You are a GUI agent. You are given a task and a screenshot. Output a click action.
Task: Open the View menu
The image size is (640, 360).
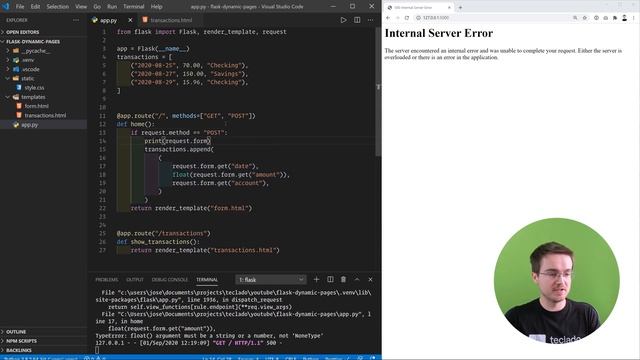pos(81,7)
